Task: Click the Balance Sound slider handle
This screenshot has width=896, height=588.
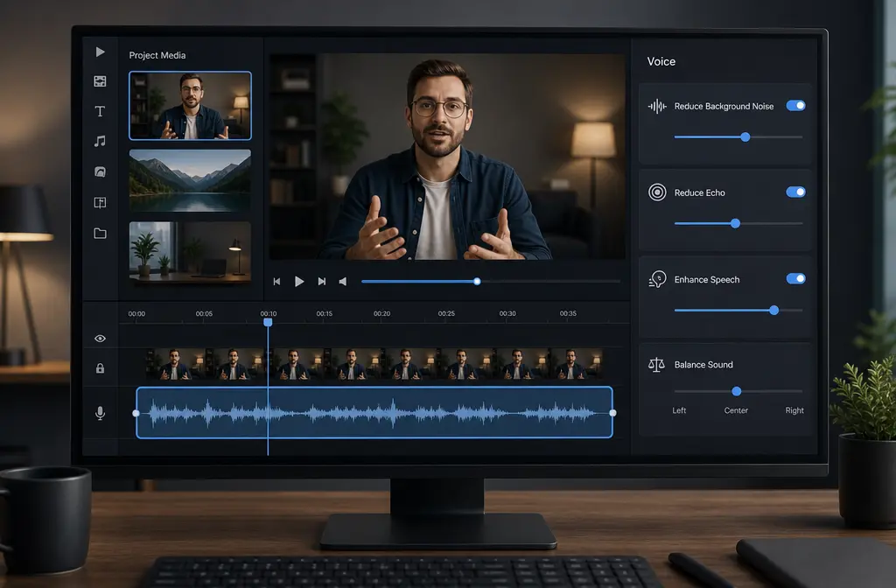Action: tap(737, 391)
